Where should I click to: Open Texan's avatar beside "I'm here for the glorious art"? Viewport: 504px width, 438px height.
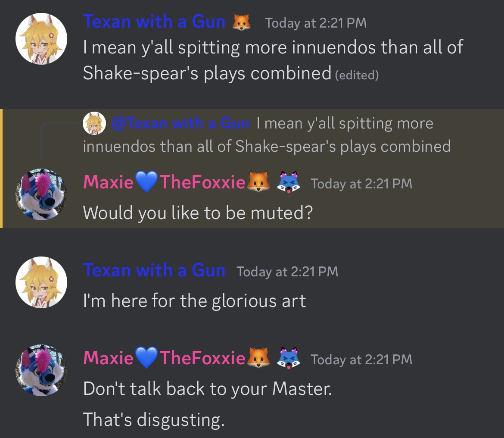click(41, 282)
